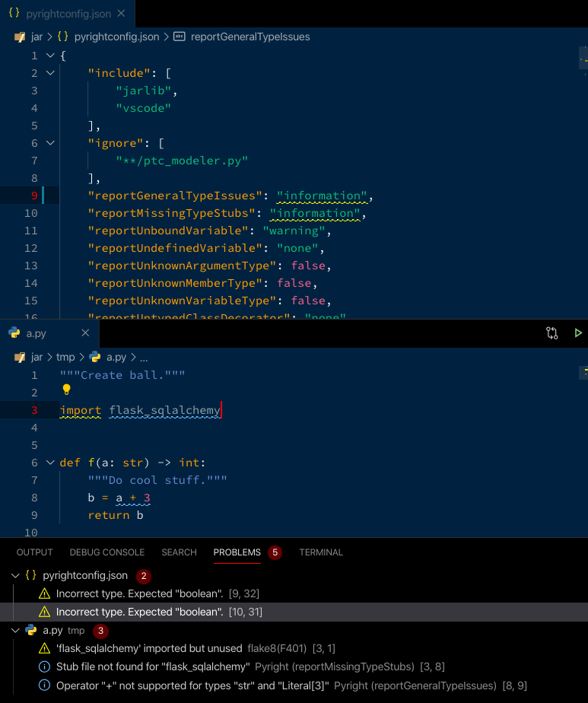588x703 pixels.
Task: Click the Python icon in a.py tab
Action: [x=14, y=333]
